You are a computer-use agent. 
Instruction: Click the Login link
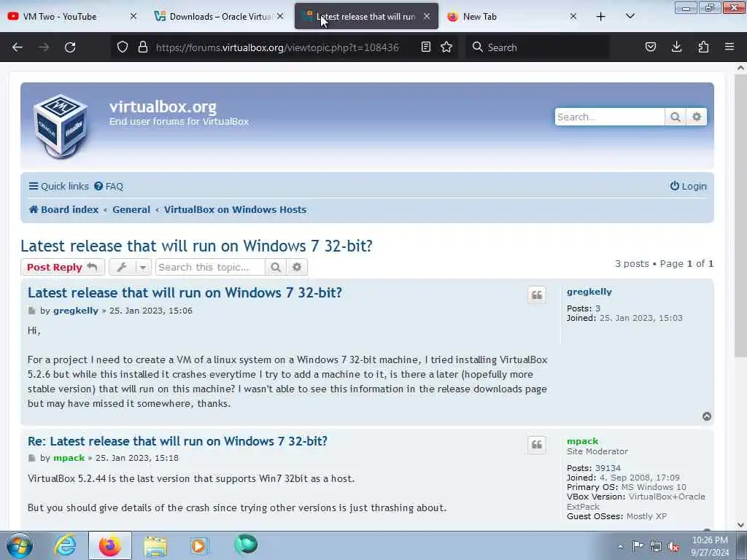689,186
